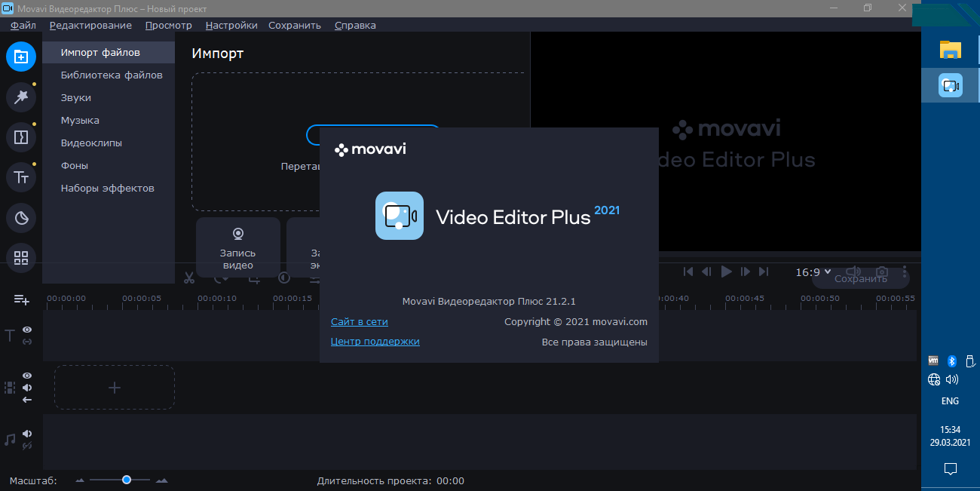Open the Редактирование menu
Screen dimensions: 980x491
90,25
